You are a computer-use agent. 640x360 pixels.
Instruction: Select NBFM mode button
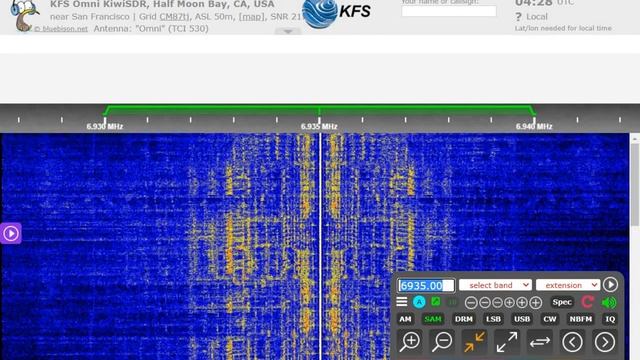[580, 319]
